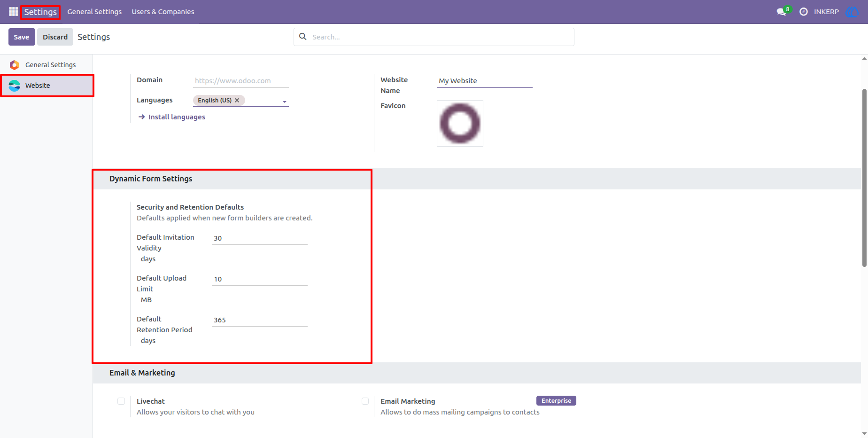
Task: Click the Website globe icon in the sidebar
Action: click(x=15, y=86)
